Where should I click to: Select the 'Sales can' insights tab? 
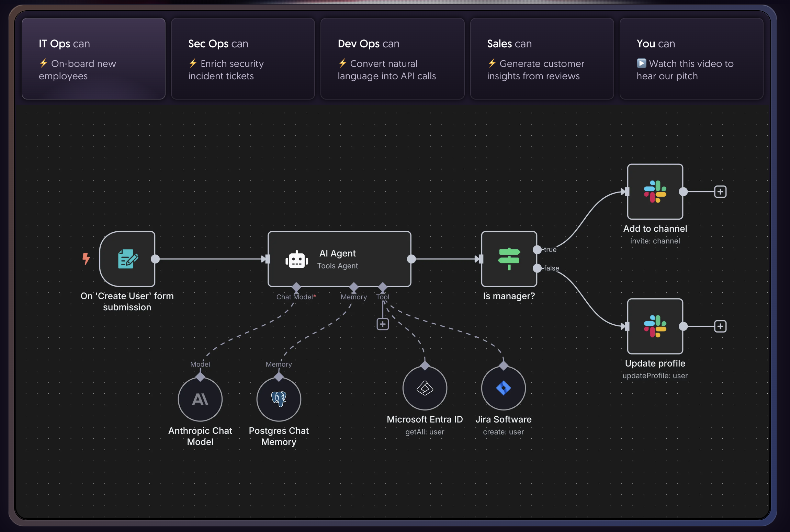pos(542,59)
